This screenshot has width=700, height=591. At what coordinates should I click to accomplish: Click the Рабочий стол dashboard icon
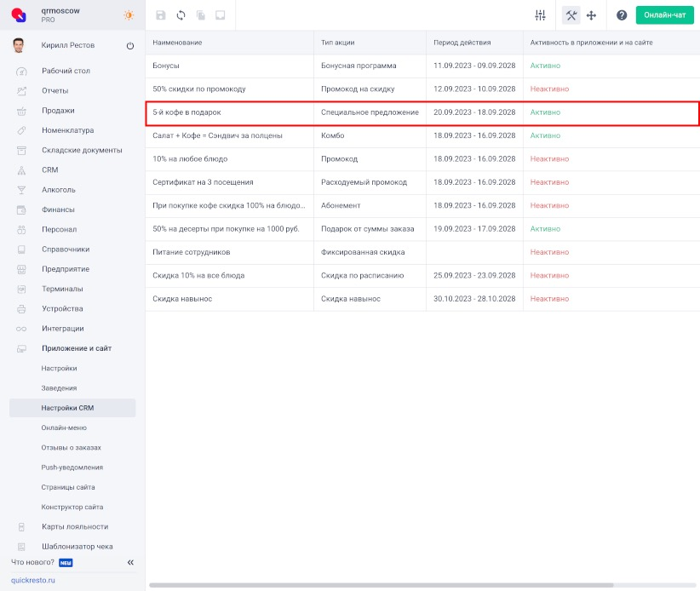(x=21, y=71)
